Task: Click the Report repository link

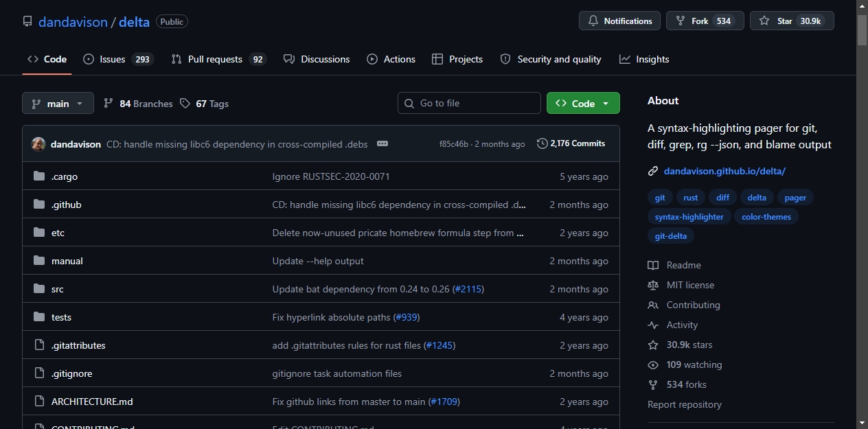Action: (685, 404)
